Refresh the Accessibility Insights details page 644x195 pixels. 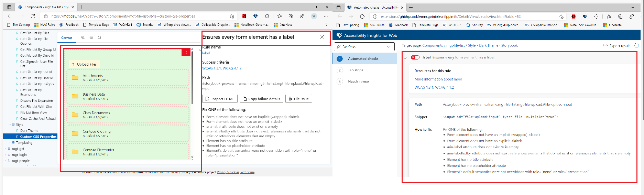[362, 17]
